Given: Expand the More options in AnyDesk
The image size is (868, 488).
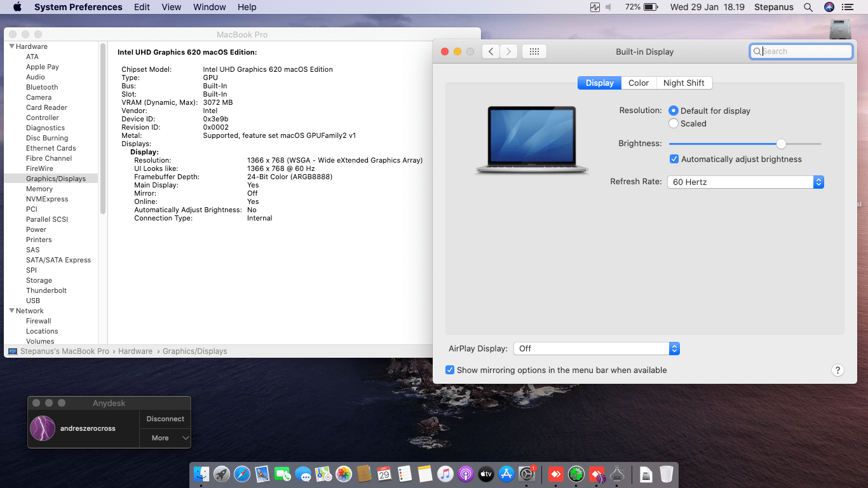Looking at the screenshot, I should [165, 438].
